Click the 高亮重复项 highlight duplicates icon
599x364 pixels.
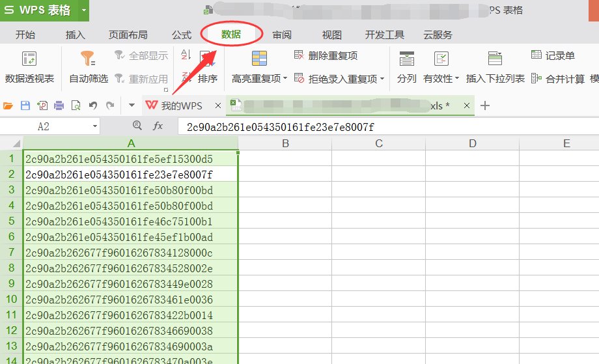(x=259, y=59)
